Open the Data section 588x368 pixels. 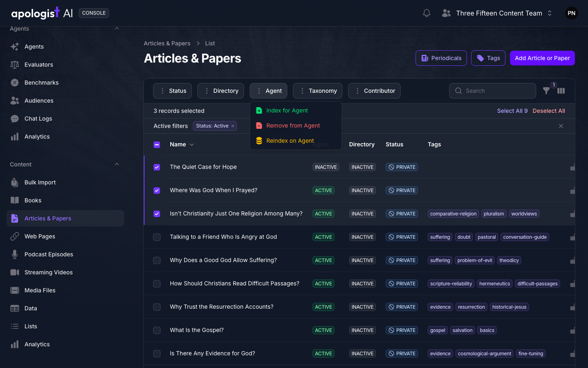click(x=65, y=308)
